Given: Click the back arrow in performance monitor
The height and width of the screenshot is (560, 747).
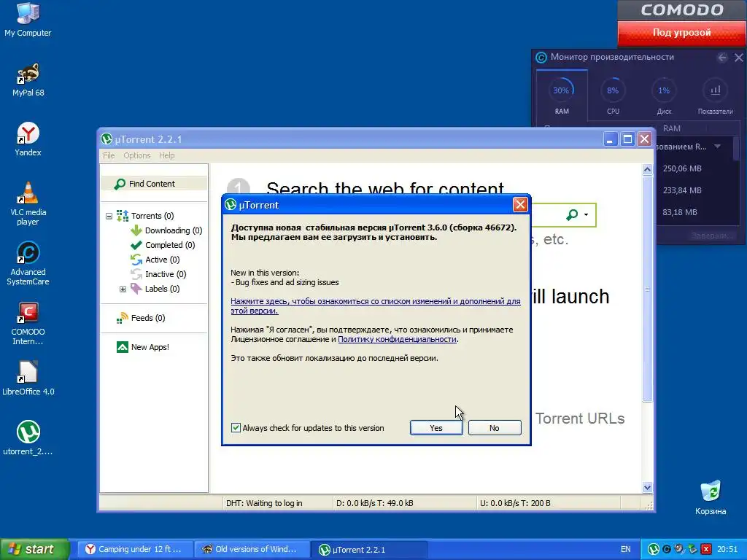Looking at the screenshot, I should tap(722, 58).
